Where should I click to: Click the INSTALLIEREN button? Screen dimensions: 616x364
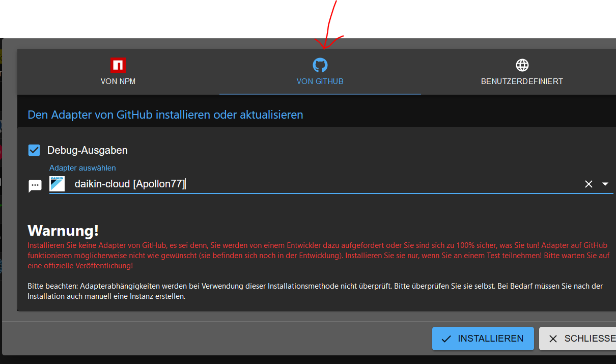(483, 339)
